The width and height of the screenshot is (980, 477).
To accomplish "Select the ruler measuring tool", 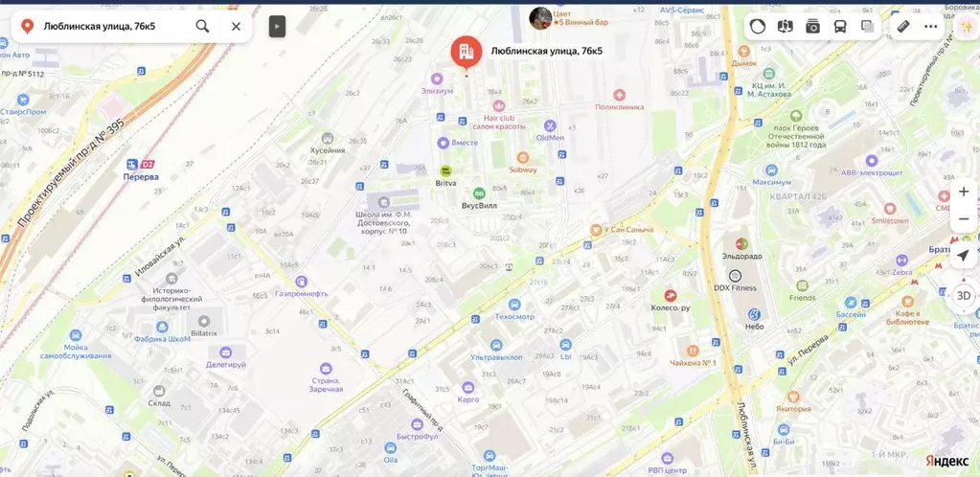I will point(903,26).
